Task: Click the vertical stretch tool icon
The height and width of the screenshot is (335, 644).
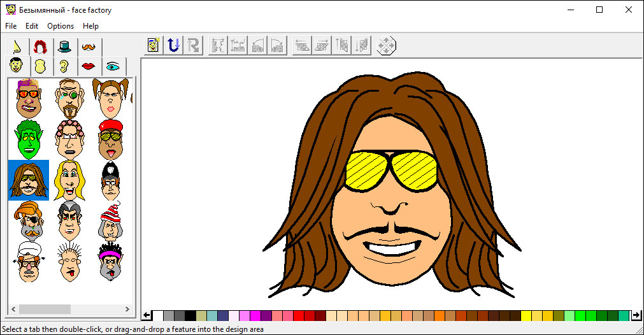Action: [238, 45]
